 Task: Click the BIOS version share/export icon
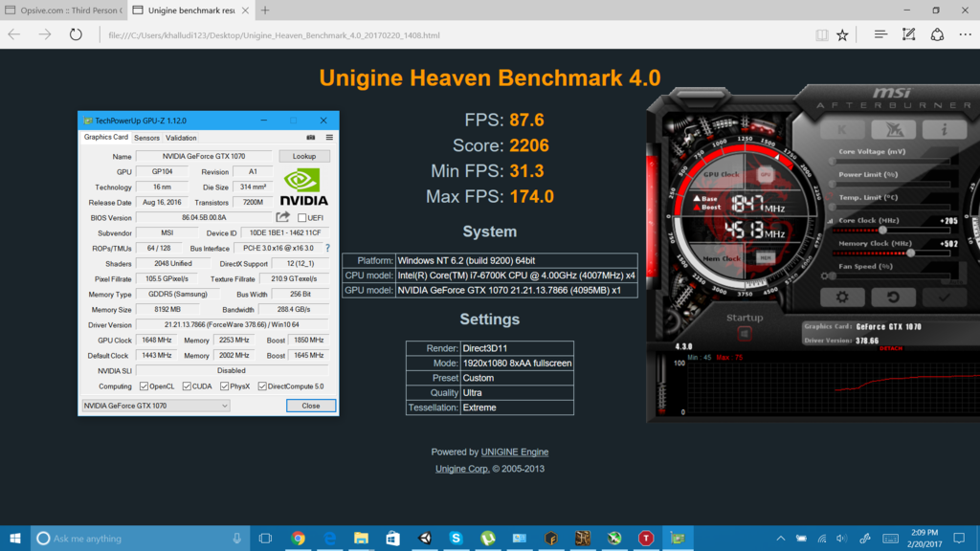tap(283, 217)
